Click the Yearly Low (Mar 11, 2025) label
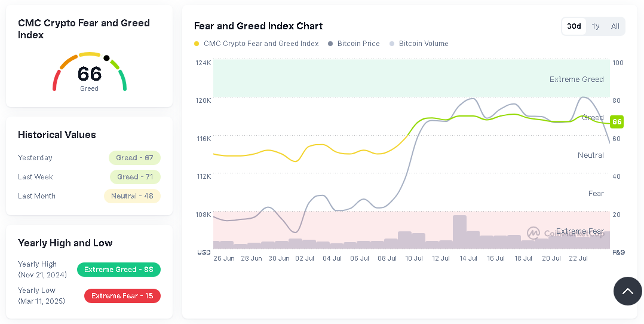The width and height of the screenshot is (644, 324). pyautogui.click(x=41, y=296)
